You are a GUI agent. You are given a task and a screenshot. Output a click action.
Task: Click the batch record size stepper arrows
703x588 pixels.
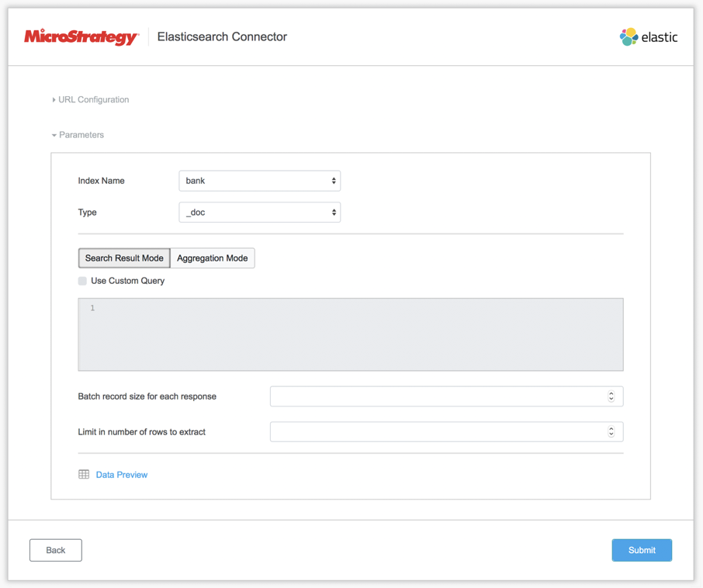tap(611, 396)
